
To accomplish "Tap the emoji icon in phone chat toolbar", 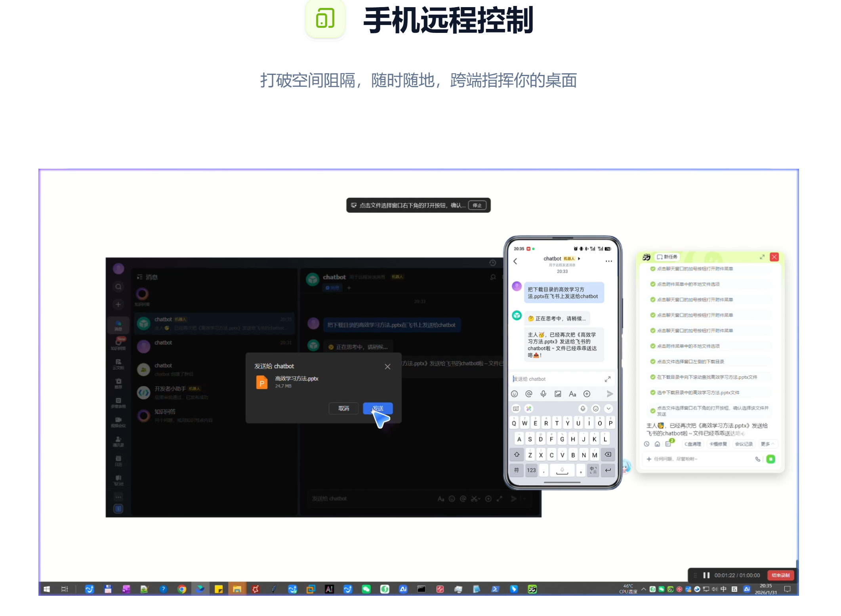I will pyautogui.click(x=514, y=394).
